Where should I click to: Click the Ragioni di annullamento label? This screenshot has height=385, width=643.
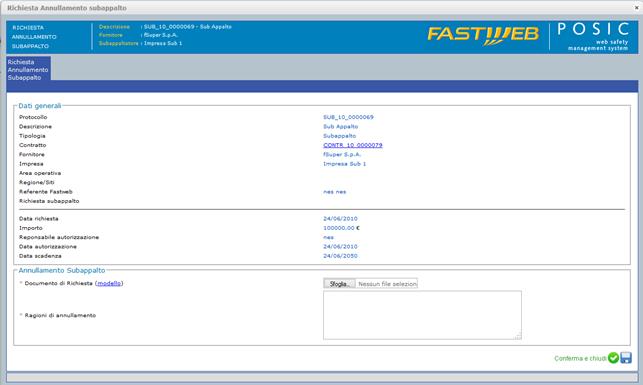[60, 315]
